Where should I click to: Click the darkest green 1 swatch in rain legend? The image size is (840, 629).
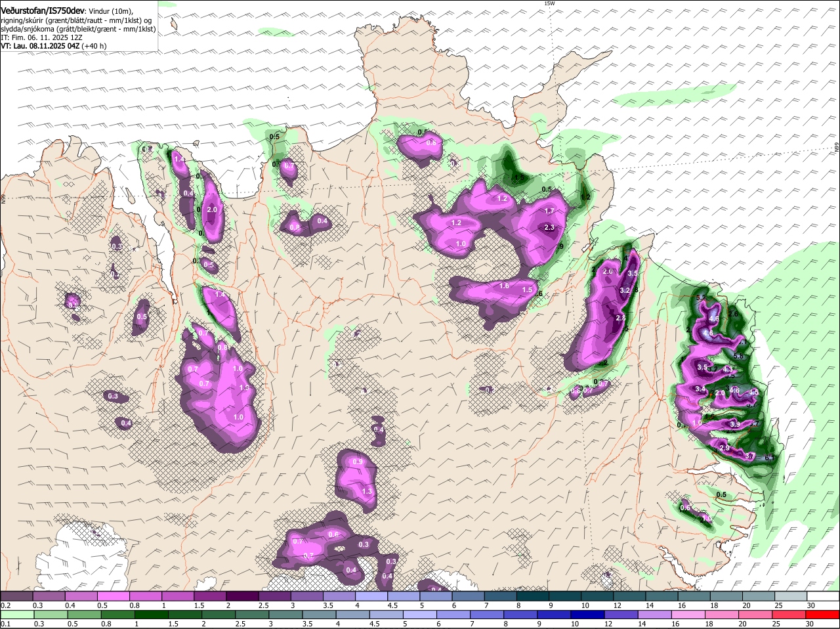coord(151,615)
